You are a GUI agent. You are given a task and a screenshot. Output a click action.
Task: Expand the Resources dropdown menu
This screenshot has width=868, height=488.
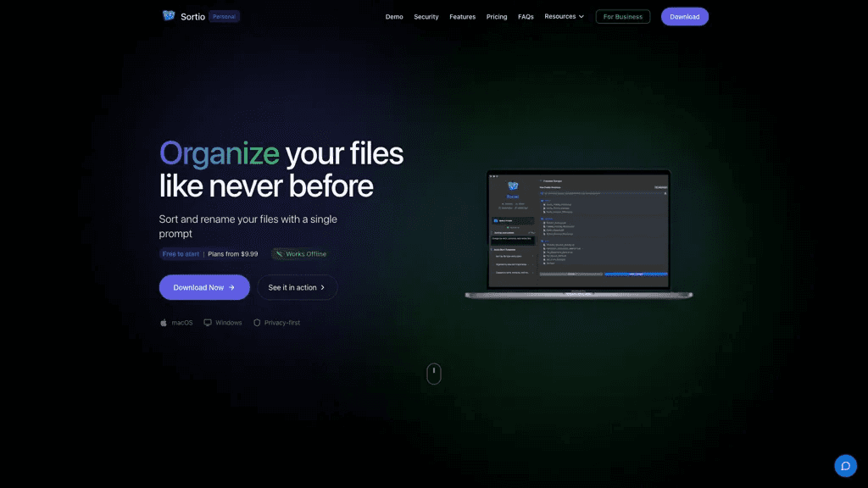(x=564, y=17)
